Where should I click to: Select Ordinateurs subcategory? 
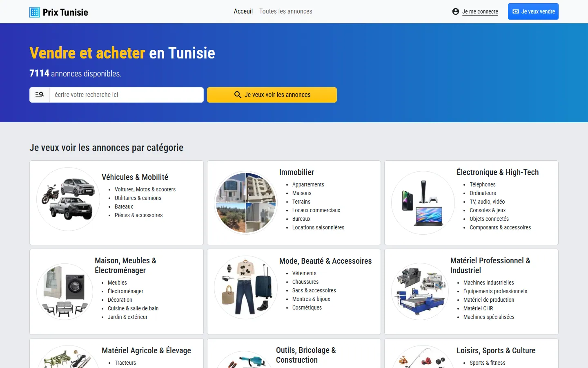483,193
